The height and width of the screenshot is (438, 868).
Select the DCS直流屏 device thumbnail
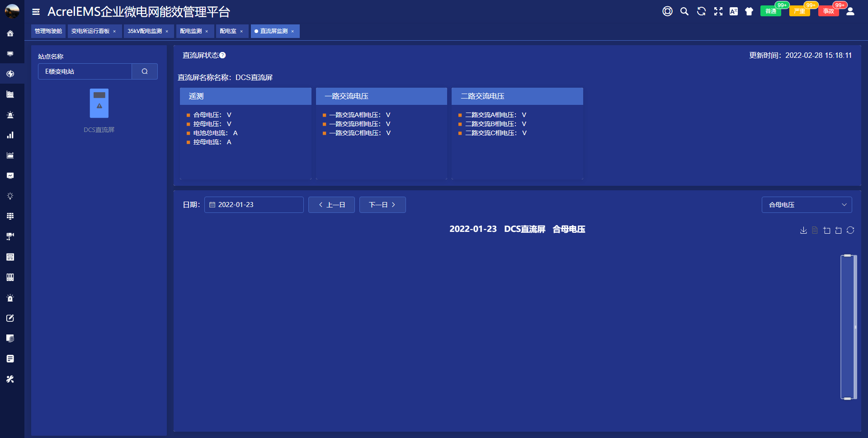pyautogui.click(x=99, y=104)
